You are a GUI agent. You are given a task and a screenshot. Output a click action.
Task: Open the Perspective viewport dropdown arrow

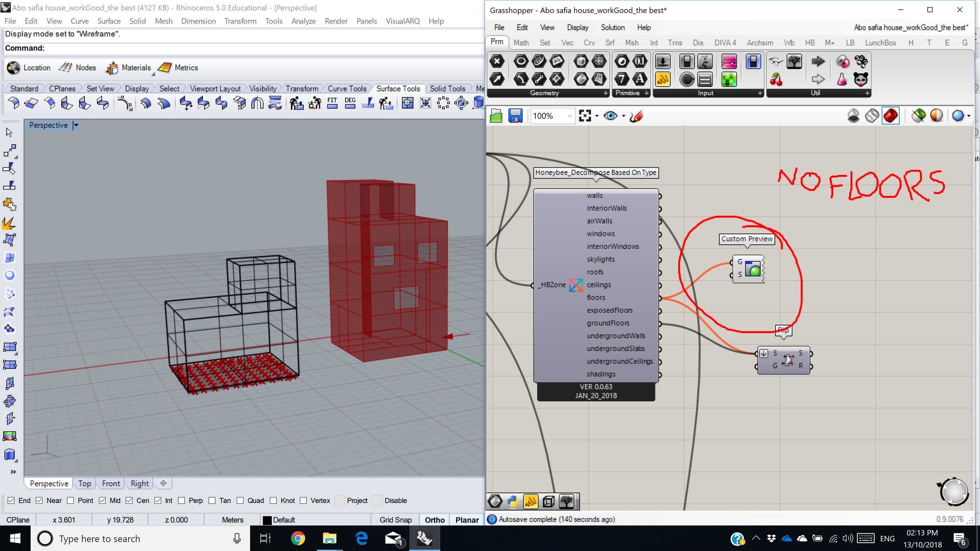[76, 125]
